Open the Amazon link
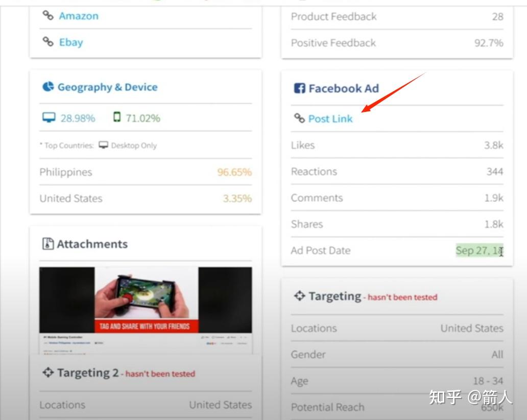The height and width of the screenshot is (420, 527). (79, 16)
